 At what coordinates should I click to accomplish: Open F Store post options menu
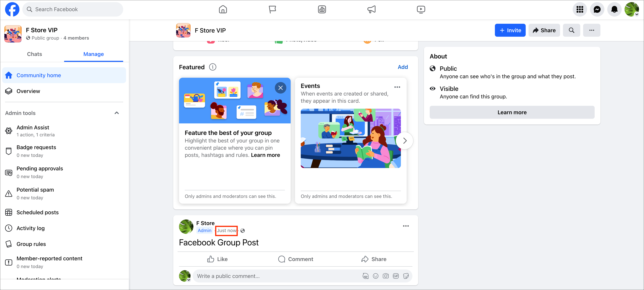click(406, 226)
